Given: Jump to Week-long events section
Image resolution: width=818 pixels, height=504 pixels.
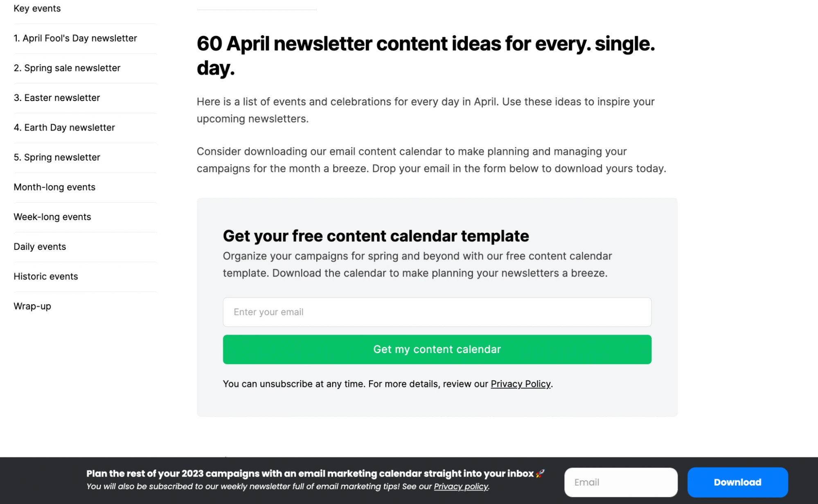Looking at the screenshot, I should pos(52,217).
